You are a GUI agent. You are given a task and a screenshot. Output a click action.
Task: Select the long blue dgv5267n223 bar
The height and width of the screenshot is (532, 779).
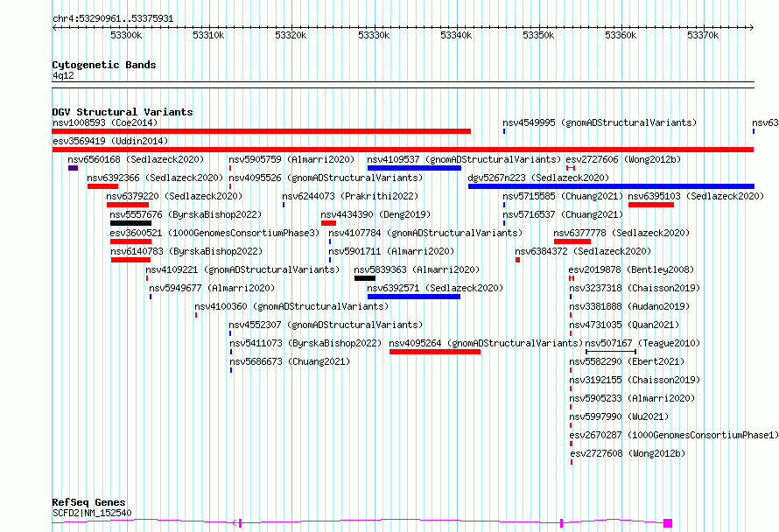[611, 186]
